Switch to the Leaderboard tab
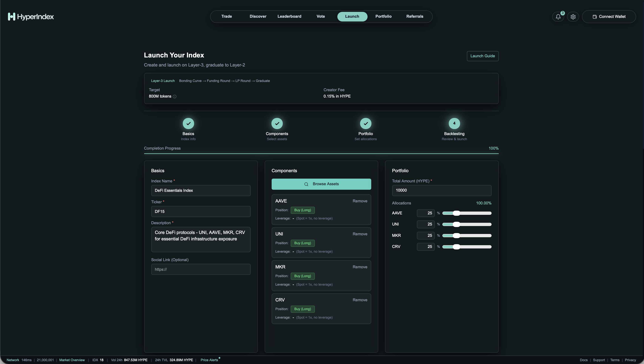This screenshot has width=644, height=364. pos(289,16)
